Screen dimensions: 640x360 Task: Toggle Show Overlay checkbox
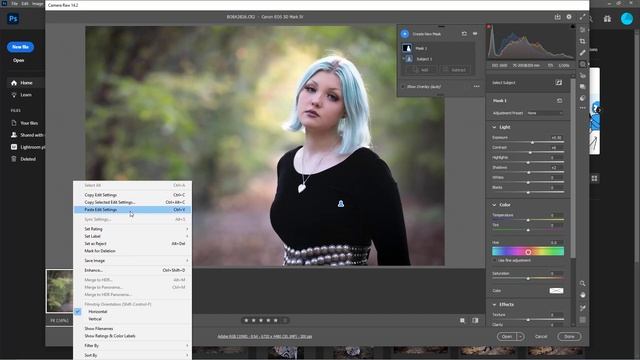tap(404, 87)
